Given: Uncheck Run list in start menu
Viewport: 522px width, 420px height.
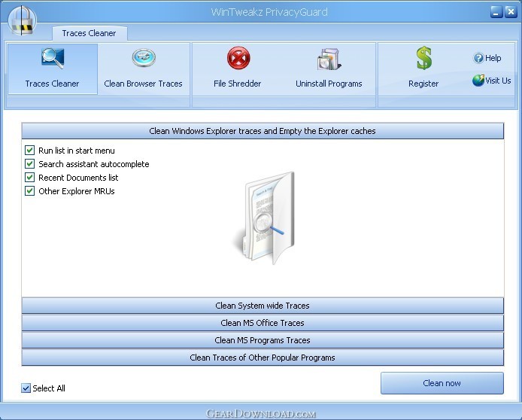Looking at the screenshot, I should [x=29, y=151].
